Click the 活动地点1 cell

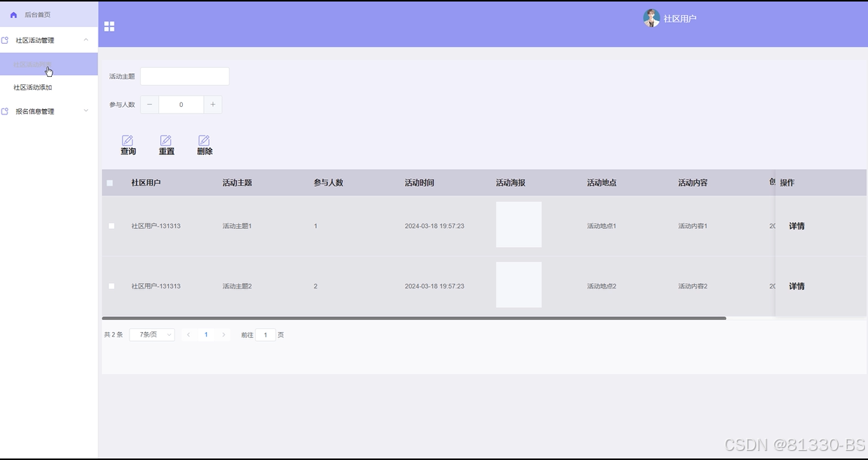(602, 226)
